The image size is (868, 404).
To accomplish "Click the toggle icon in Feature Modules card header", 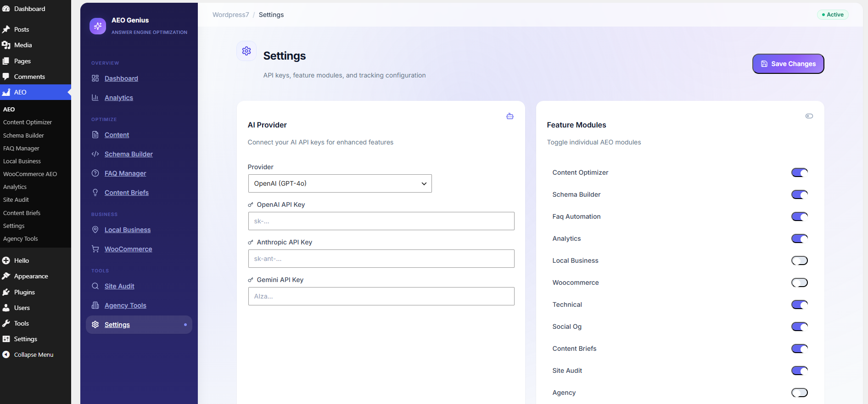I will (809, 116).
